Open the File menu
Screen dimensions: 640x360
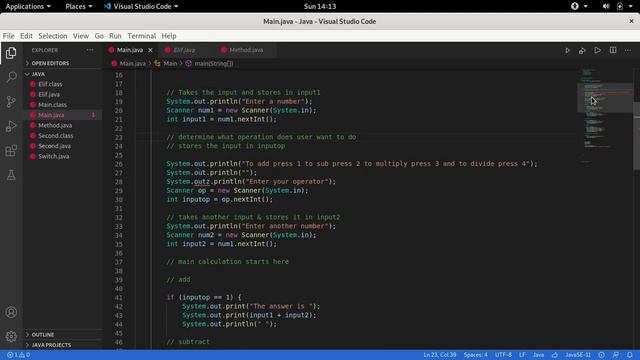(x=9, y=36)
